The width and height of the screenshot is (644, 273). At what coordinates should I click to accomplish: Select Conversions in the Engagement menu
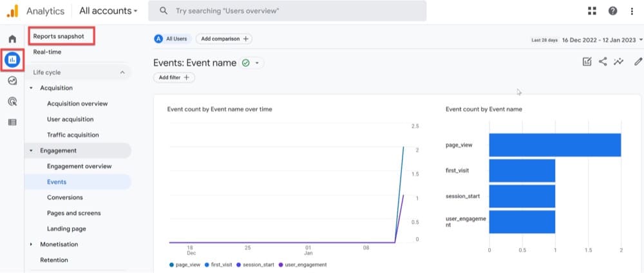coord(65,198)
